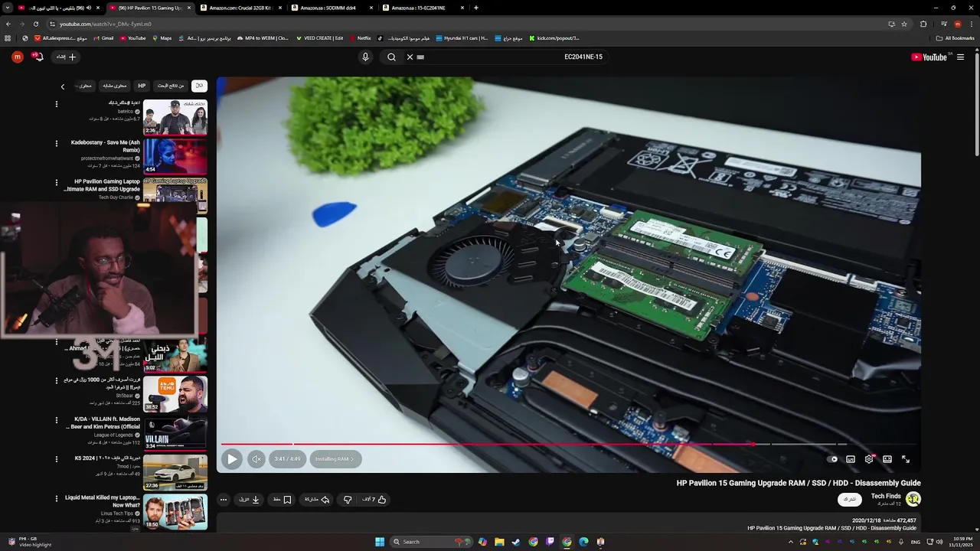Open the player settings gear
The width and height of the screenshot is (980, 551).
(869, 459)
